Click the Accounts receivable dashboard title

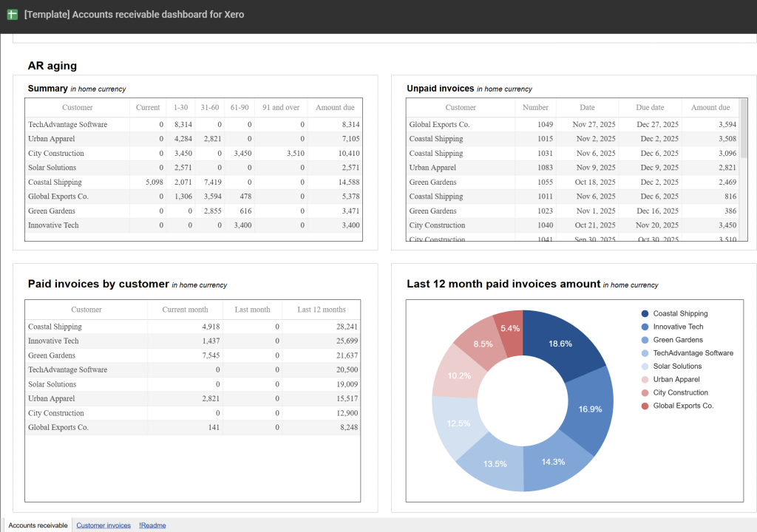(135, 15)
